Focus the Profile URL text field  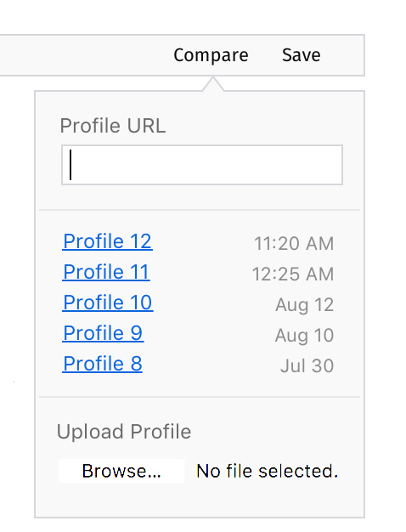pos(202,165)
